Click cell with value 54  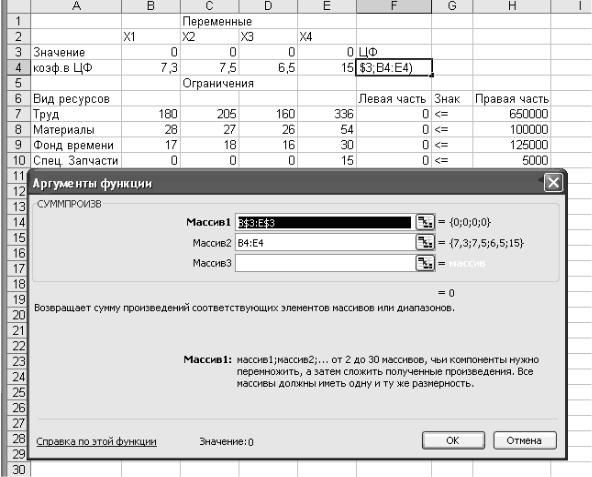click(327, 129)
